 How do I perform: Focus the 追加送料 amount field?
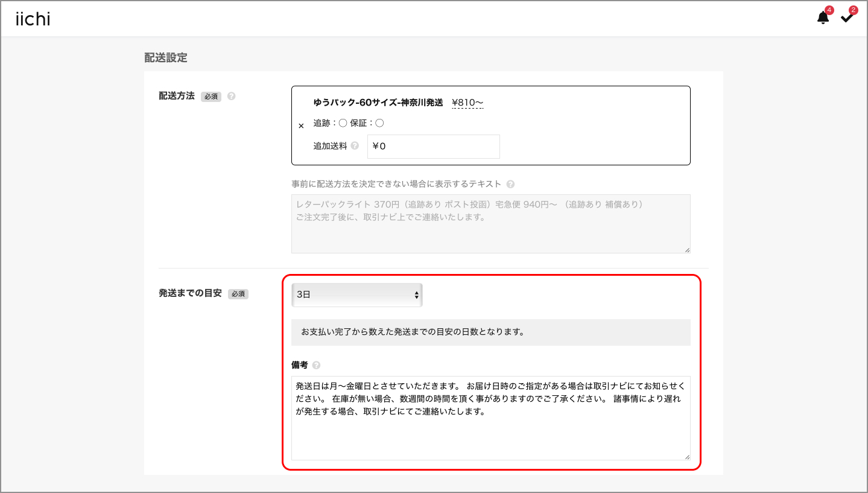click(434, 147)
